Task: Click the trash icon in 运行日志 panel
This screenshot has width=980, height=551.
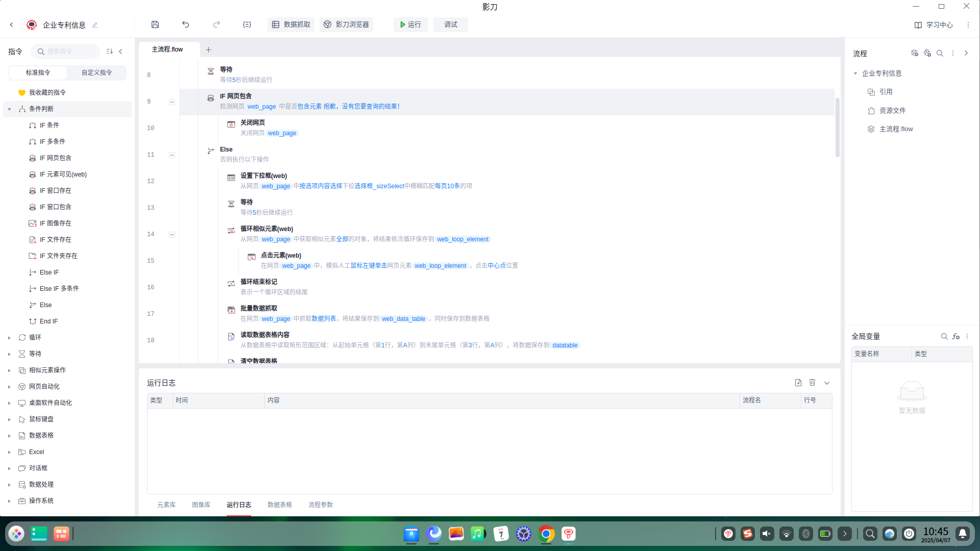Action: tap(813, 383)
